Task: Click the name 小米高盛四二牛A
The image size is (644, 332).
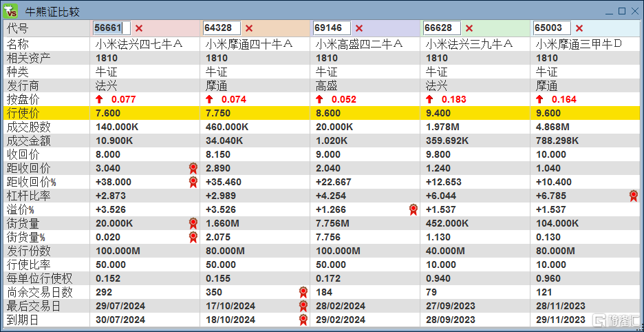Action: tap(359, 44)
